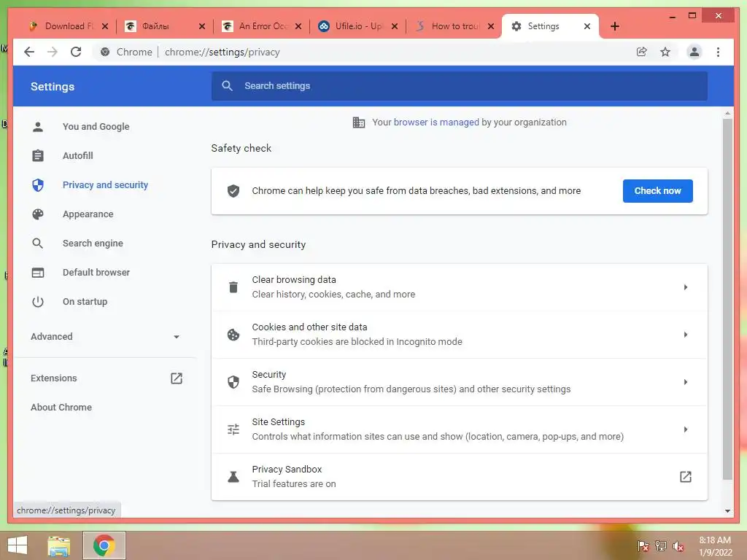747x560 pixels.
Task: Open Cookies and other site data arrow
Action: point(685,335)
